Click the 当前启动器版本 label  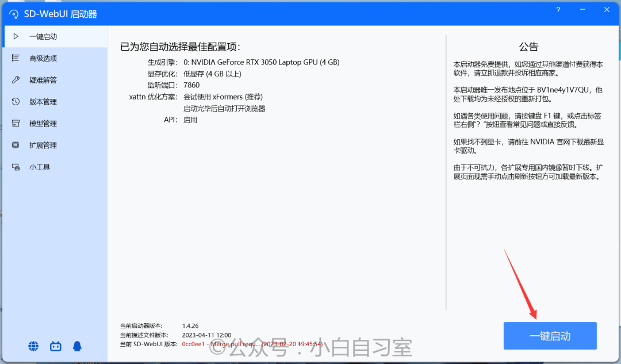click(x=141, y=326)
